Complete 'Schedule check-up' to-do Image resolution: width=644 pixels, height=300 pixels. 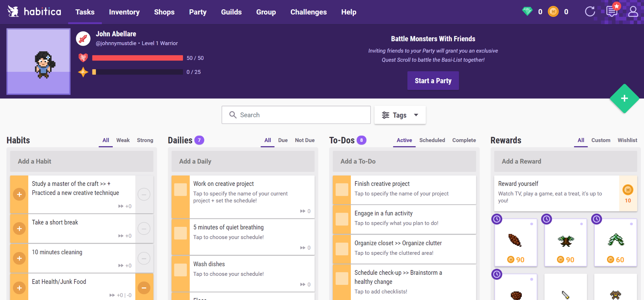pyautogui.click(x=342, y=278)
